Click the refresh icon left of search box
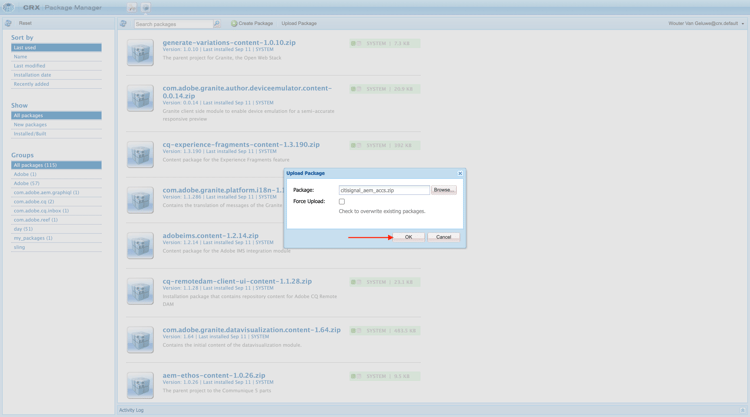Viewport: 750px width, 417px height. tap(123, 23)
